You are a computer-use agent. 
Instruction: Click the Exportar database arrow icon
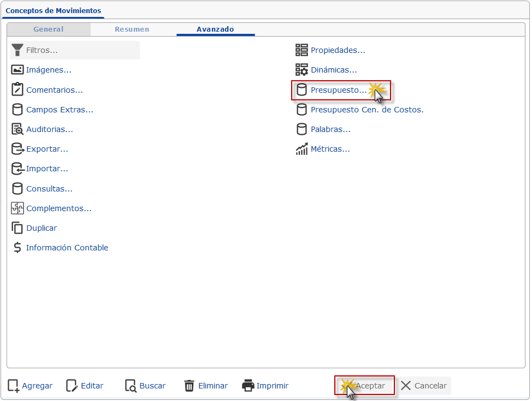17,149
